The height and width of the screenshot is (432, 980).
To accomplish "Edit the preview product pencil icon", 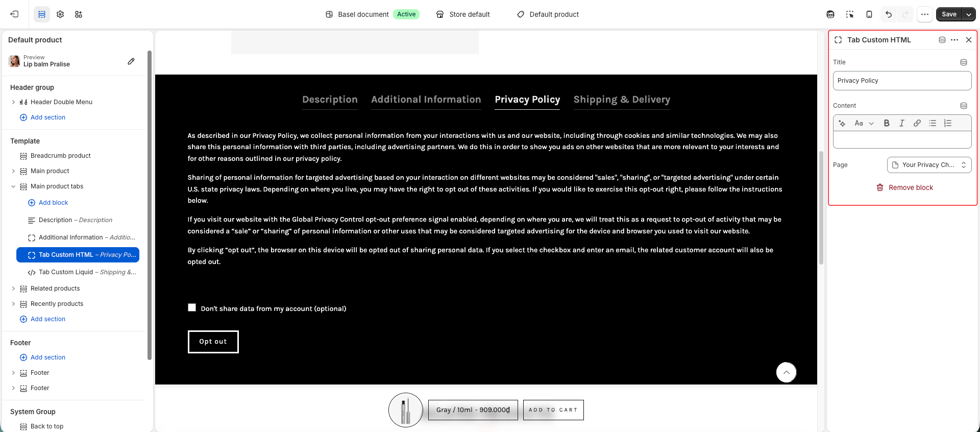I will (x=131, y=61).
